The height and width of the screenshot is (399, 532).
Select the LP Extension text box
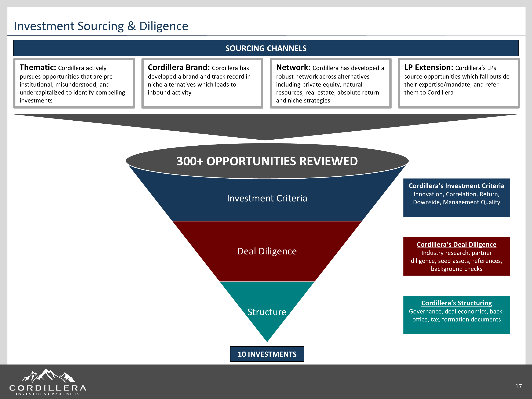(x=459, y=83)
